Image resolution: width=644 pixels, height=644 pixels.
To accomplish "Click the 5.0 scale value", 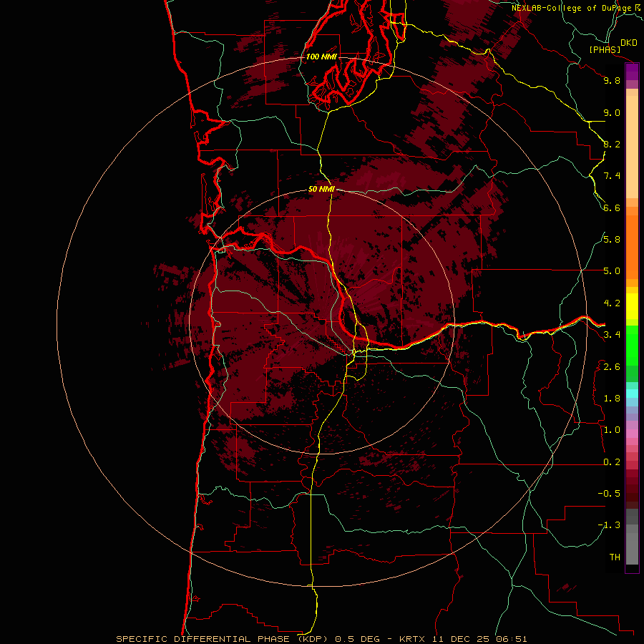I will [x=612, y=271].
